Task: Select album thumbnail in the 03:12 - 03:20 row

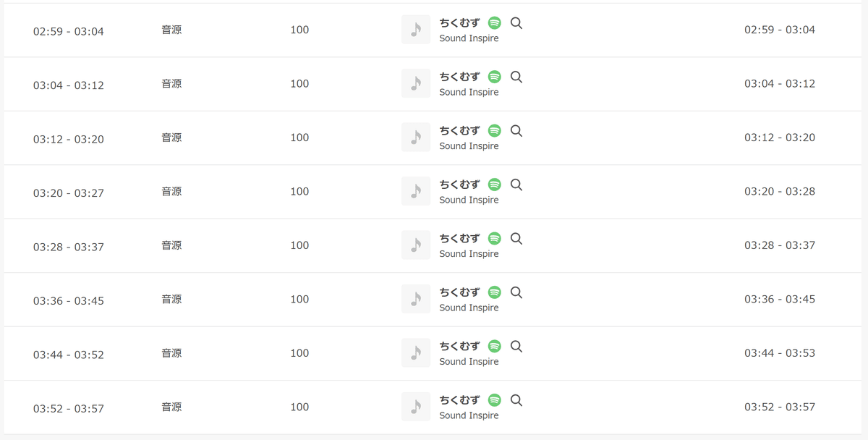Action: point(416,137)
